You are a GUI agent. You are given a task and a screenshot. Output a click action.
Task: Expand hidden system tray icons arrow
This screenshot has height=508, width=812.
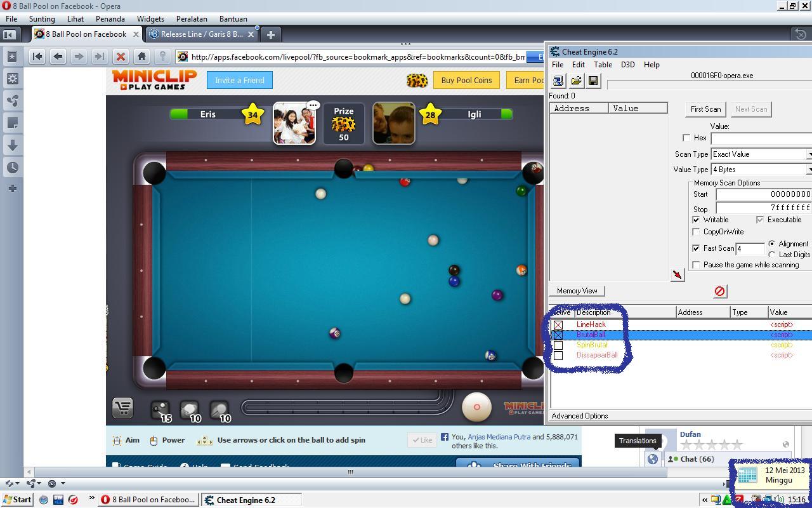[x=704, y=500]
